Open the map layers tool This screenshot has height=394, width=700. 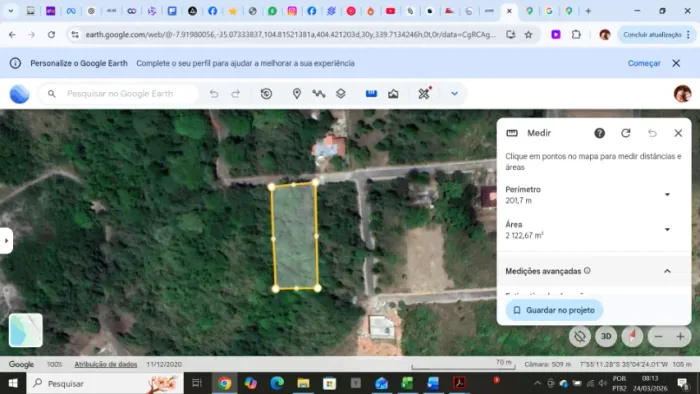tap(341, 94)
